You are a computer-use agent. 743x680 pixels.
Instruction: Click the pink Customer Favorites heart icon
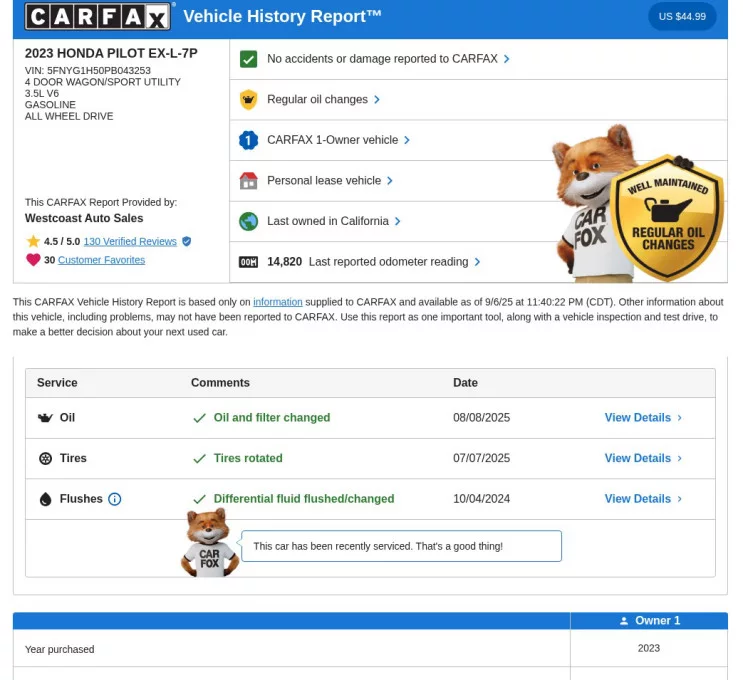(33, 260)
